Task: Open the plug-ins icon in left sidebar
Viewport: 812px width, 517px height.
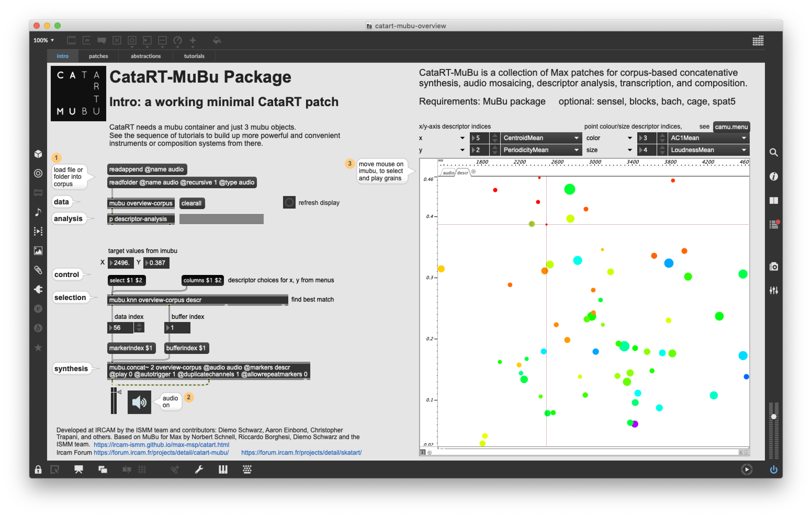Action: click(38, 289)
